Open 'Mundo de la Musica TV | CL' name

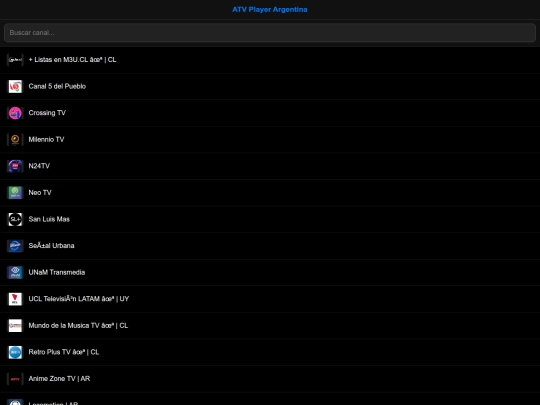coord(78,325)
